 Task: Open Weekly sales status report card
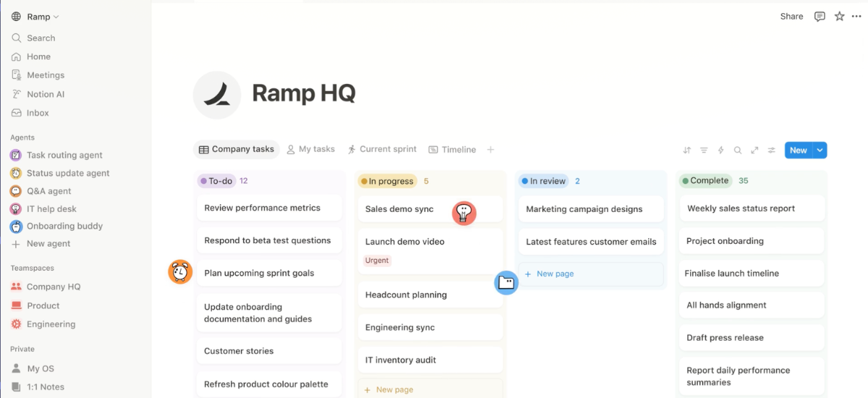pos(752,208)
